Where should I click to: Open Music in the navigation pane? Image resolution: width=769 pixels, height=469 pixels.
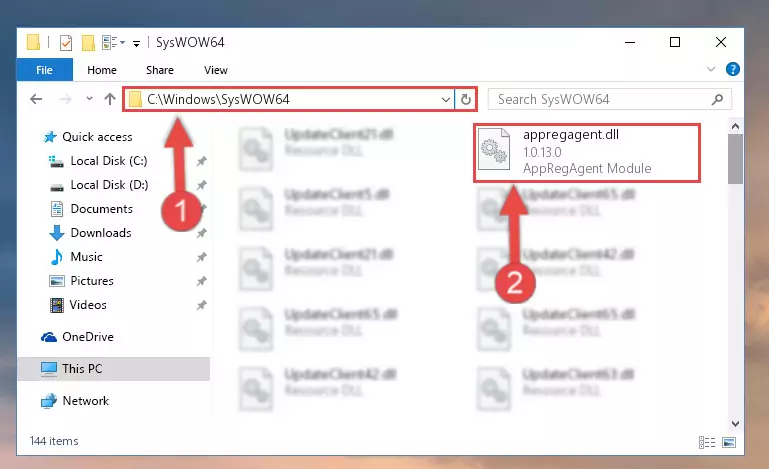tap(86, 257)
